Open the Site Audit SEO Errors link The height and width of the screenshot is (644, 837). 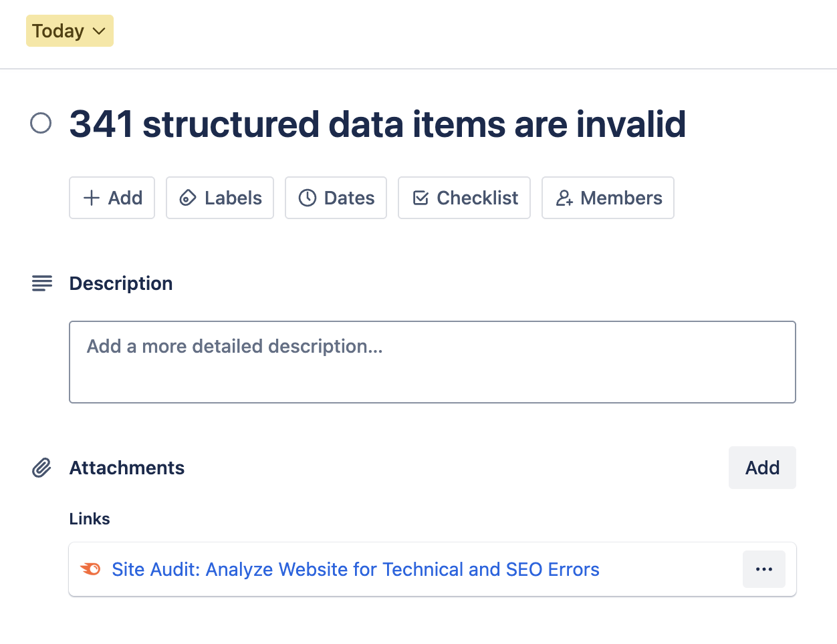355,569
